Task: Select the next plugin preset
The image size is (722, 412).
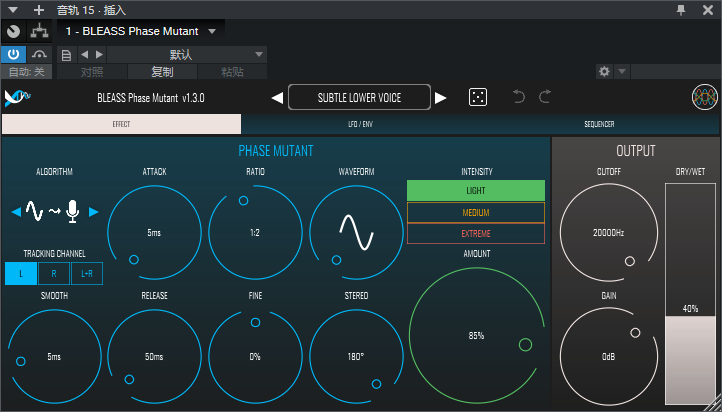Action: click(441, 98)
